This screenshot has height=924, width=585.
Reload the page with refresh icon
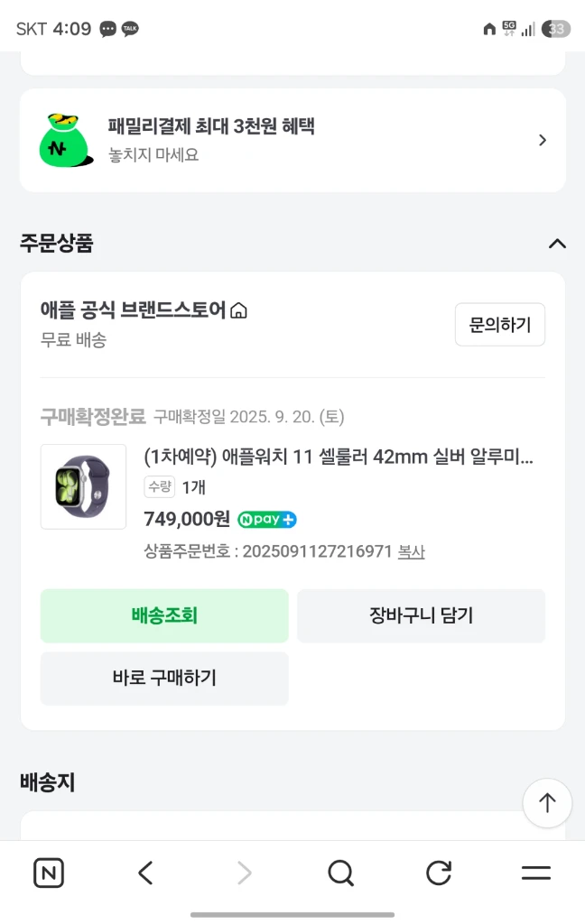[439, 873]
